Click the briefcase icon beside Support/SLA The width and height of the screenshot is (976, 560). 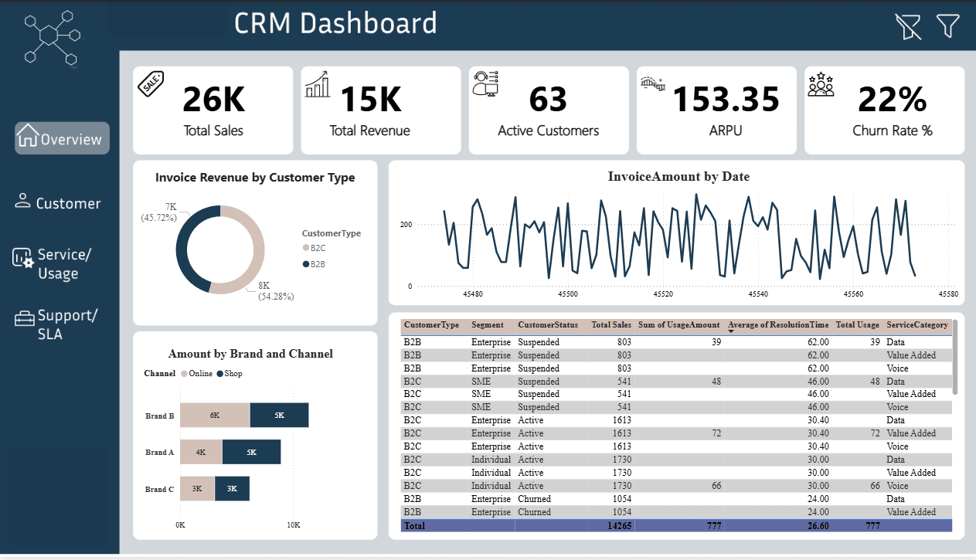[x=25, y=318]
